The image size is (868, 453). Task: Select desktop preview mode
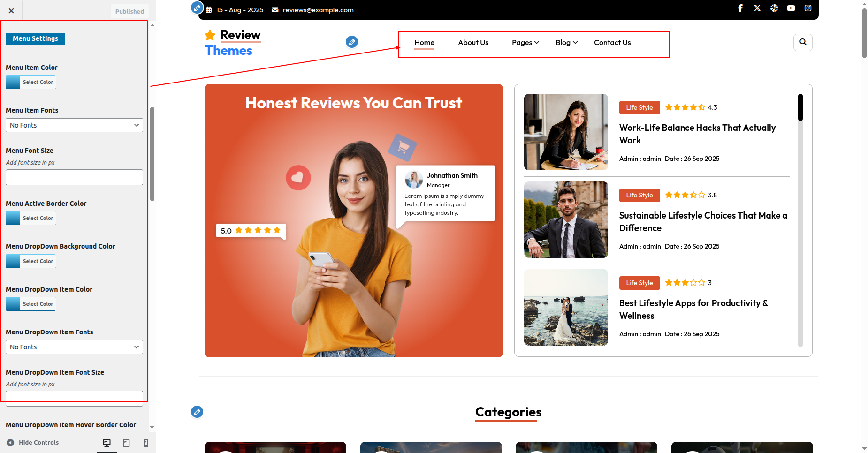(107, 443)
